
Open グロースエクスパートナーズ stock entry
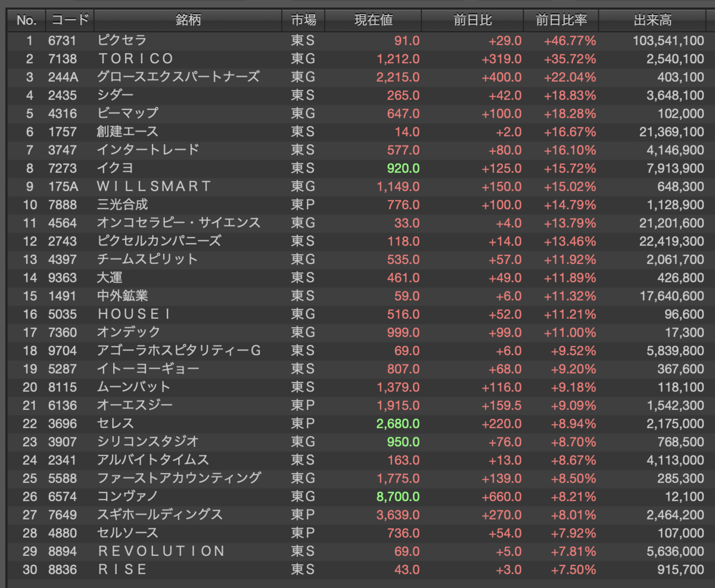(x=178, y=77)
